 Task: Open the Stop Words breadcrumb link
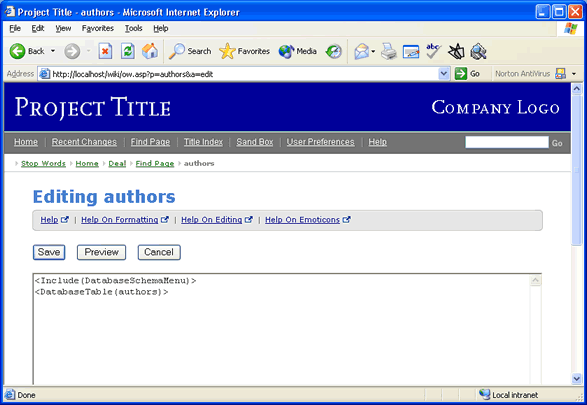43,164
